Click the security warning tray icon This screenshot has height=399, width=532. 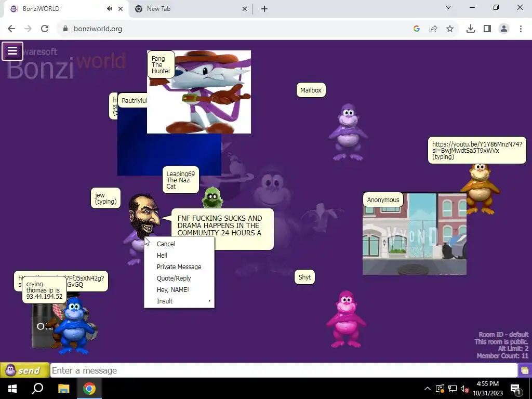click(x=440, y=389)
